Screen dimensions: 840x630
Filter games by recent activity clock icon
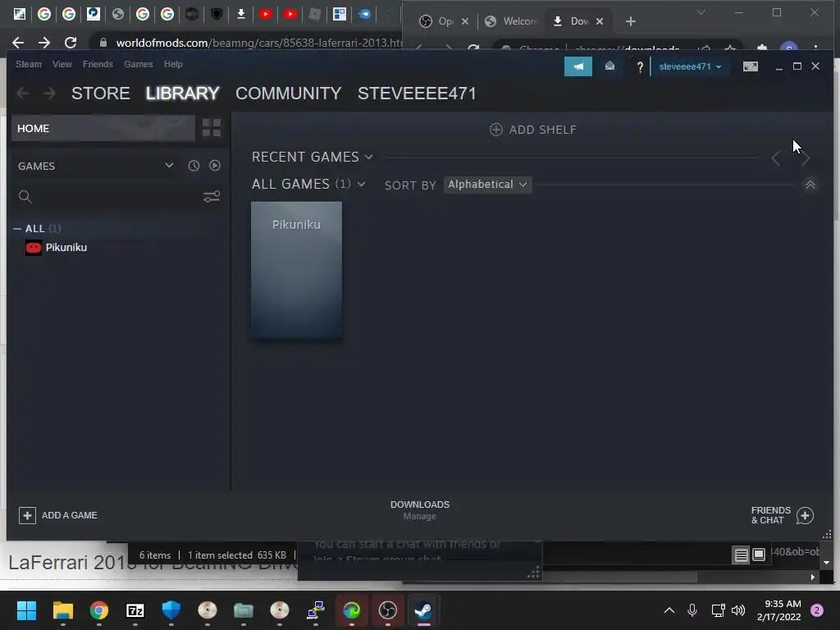(x=194, y=166)
